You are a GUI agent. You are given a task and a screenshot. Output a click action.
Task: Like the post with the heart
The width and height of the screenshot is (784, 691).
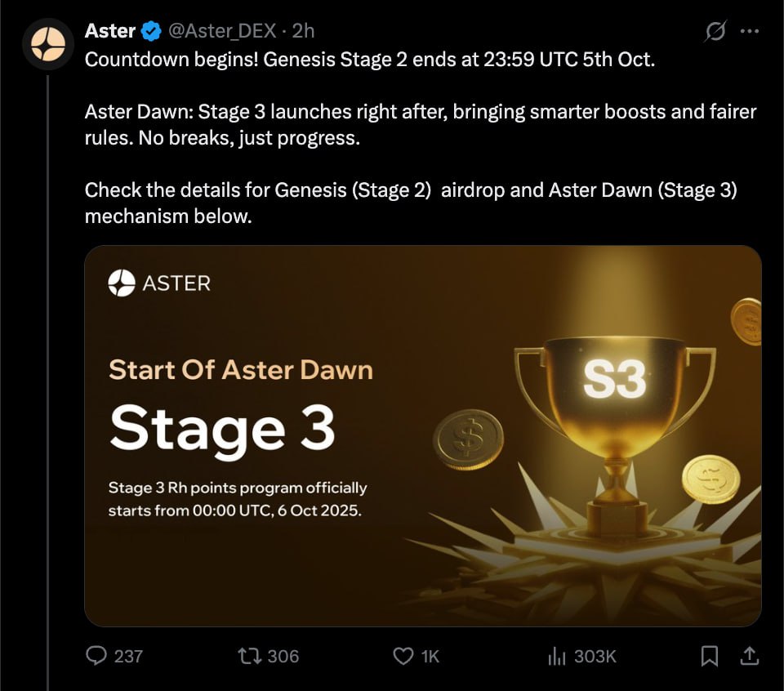coord(403,655)
